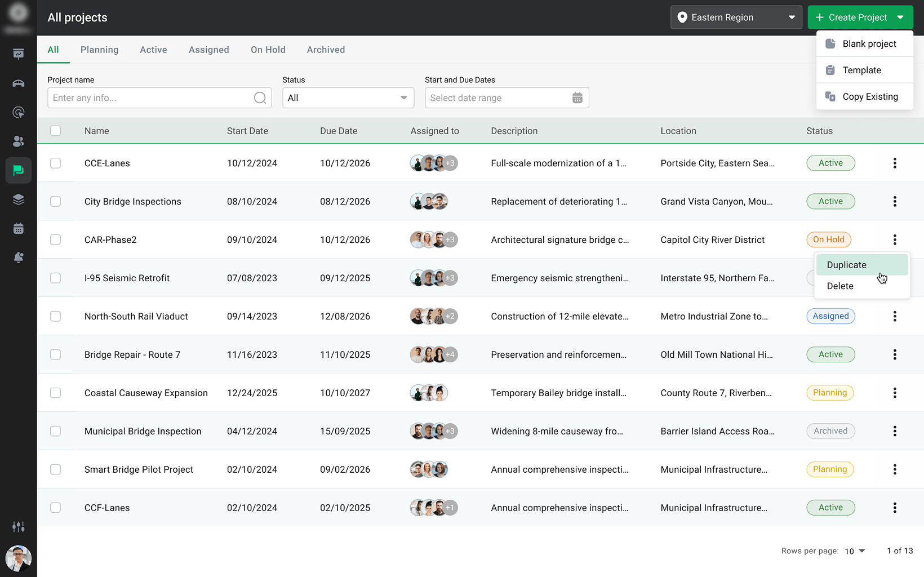Open the dashboard panel in the sidebar
The width and height of the screenshot is (924, 577).
[x=18, y=54]
